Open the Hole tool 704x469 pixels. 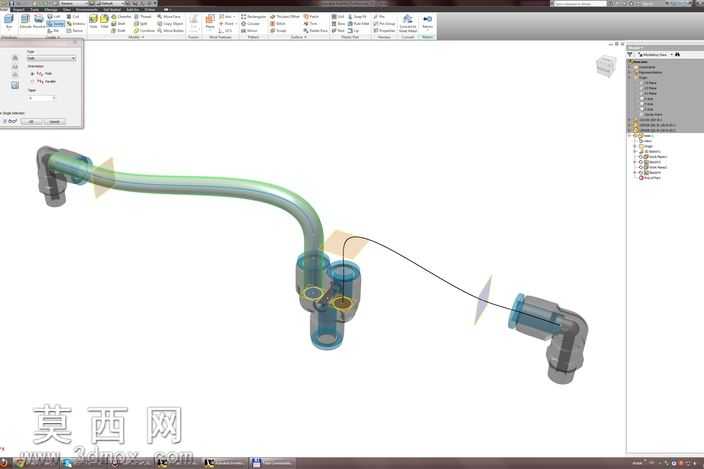(93, 22)
